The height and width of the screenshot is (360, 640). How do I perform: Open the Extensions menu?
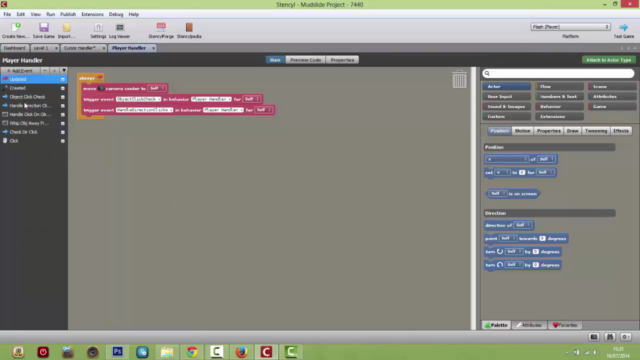(x=92, y=14)
